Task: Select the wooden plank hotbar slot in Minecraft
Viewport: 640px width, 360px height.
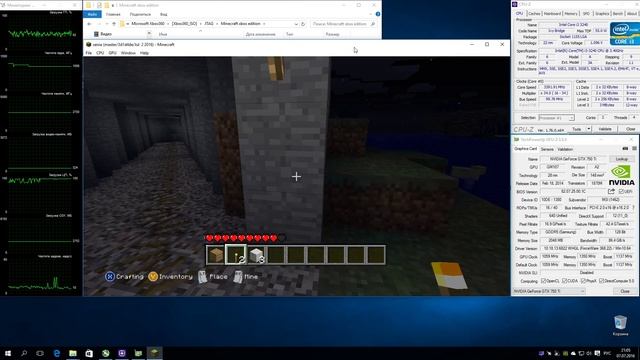Action: pyautogui.click(x=216, y=255)
